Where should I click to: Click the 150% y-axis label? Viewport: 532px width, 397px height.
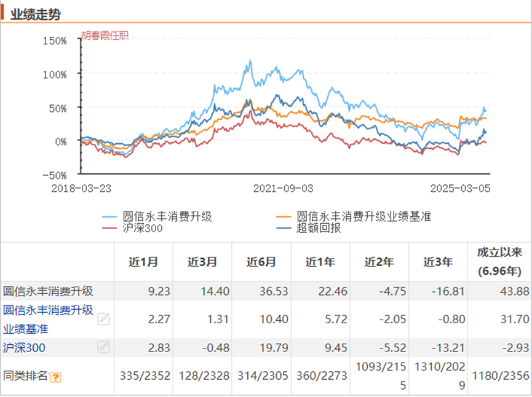(x=55, y=41)
